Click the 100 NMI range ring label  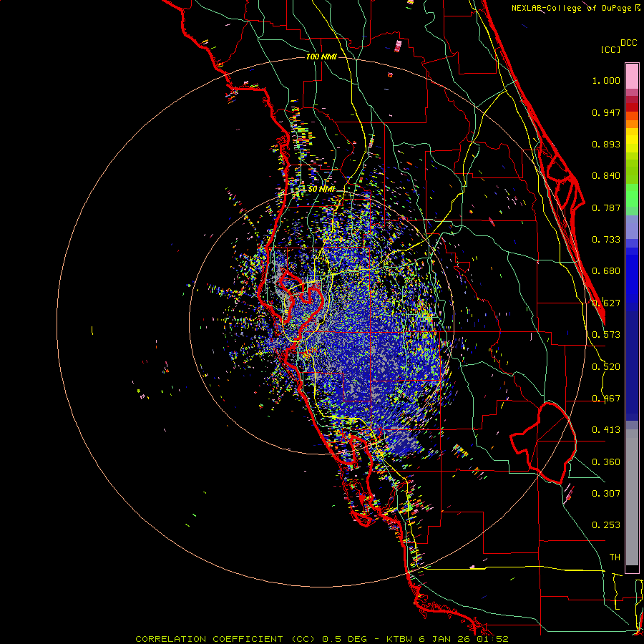321,57
